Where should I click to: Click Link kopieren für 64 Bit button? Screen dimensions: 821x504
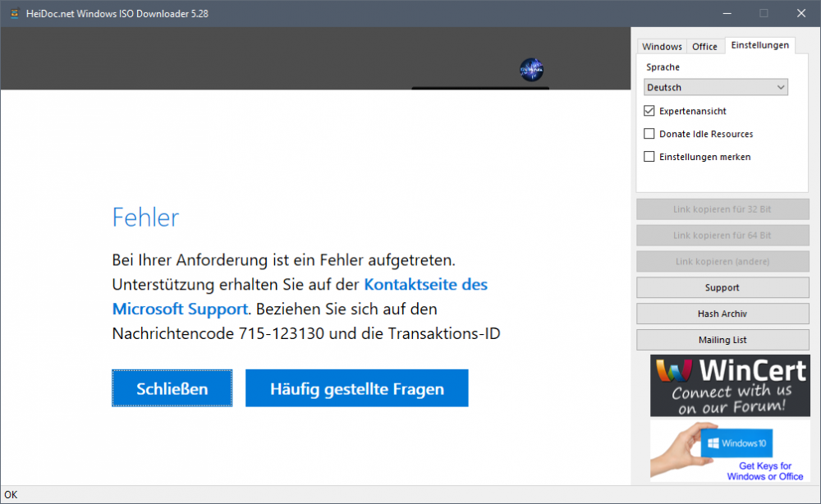click(722, 236)
